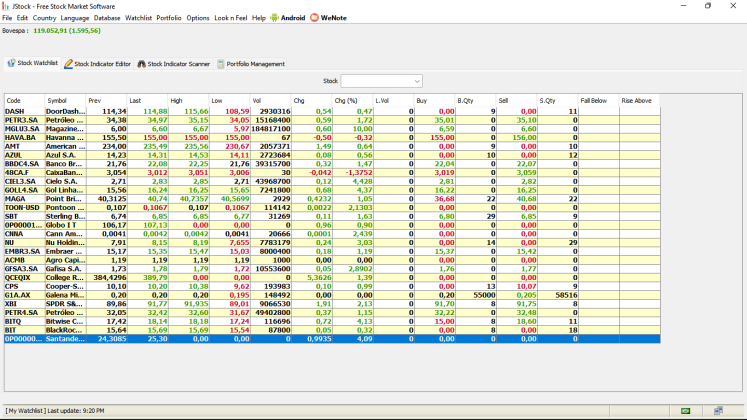Select the 48CA.F row code cell
Screen dimensions: 747x420
point(25,172)
